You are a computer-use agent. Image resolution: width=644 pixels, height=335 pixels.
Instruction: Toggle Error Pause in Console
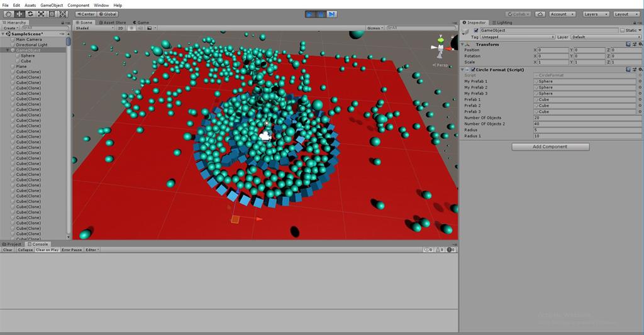click(72, 250)
